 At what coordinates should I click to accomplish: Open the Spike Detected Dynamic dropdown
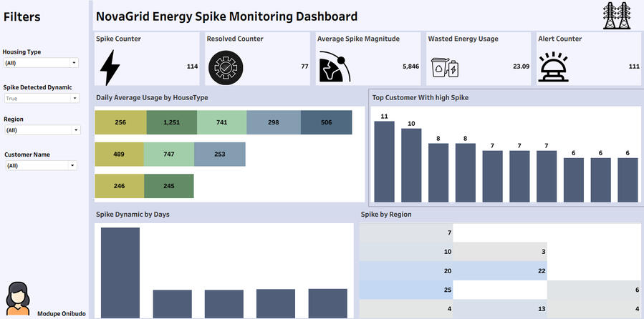(41, 99)
